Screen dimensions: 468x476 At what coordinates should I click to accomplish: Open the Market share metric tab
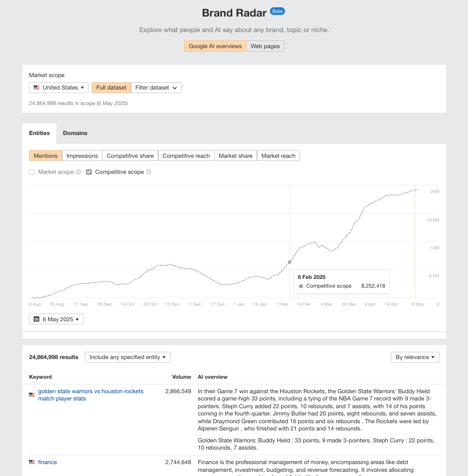235,156
